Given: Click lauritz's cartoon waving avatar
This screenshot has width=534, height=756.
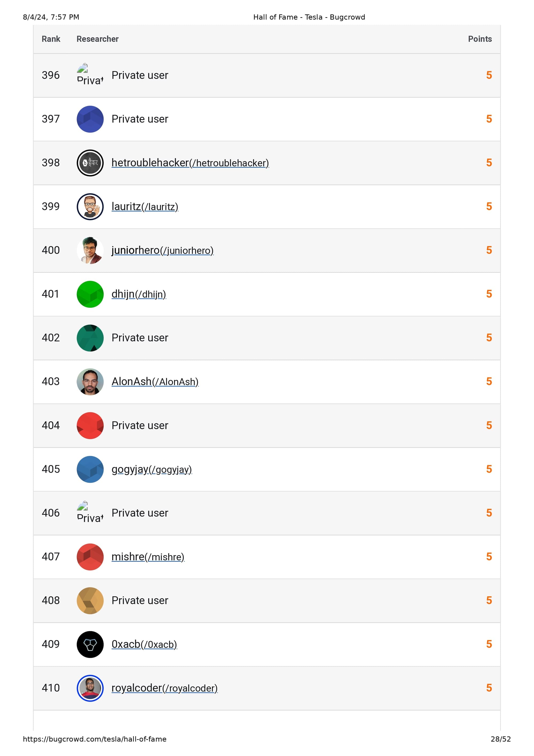Looking at the screenshot, I should 90,206.
